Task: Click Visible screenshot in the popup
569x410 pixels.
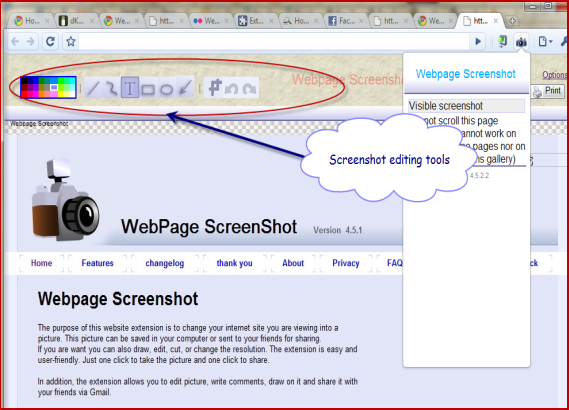Action: 466,106
